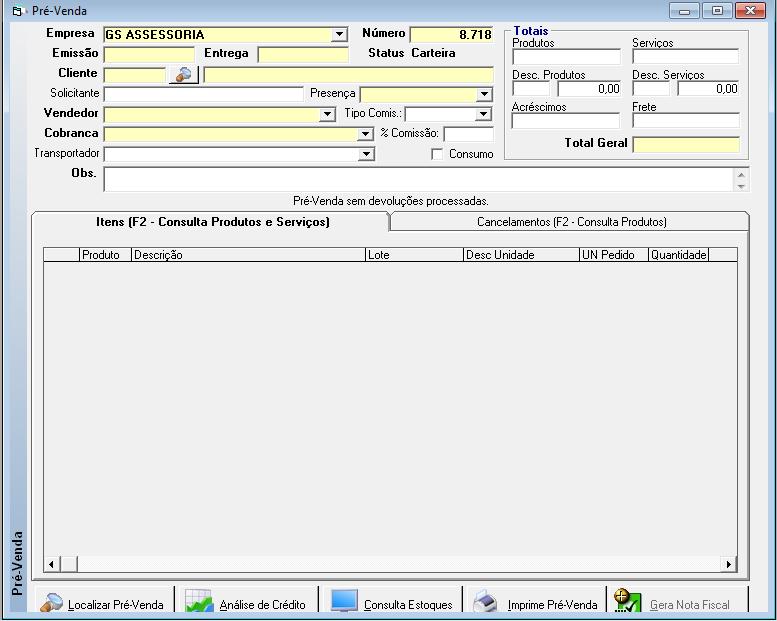Click the Análise de Crédito chart icon
This screenshot has height=621, width=777.
pos(199,603)
